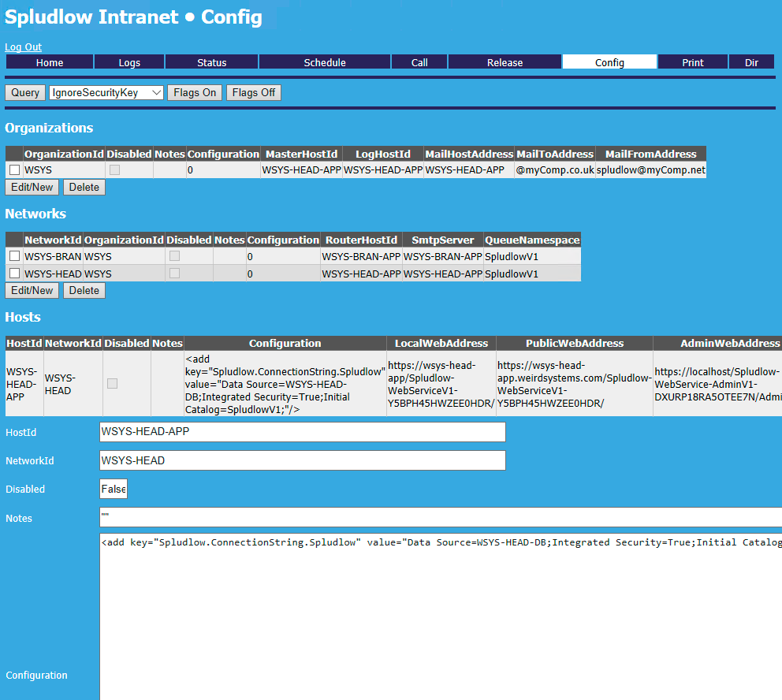Check the WSYS organization row checkbox

click(14, 170)
